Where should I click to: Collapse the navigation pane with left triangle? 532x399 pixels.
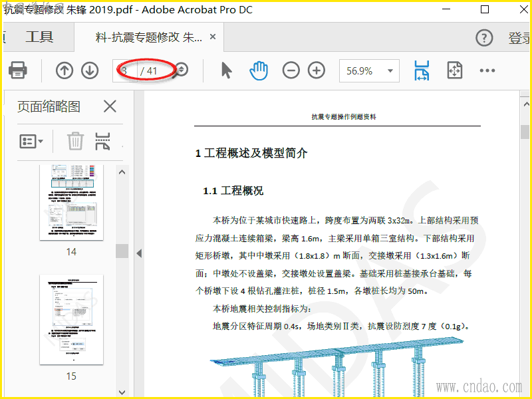139,253
